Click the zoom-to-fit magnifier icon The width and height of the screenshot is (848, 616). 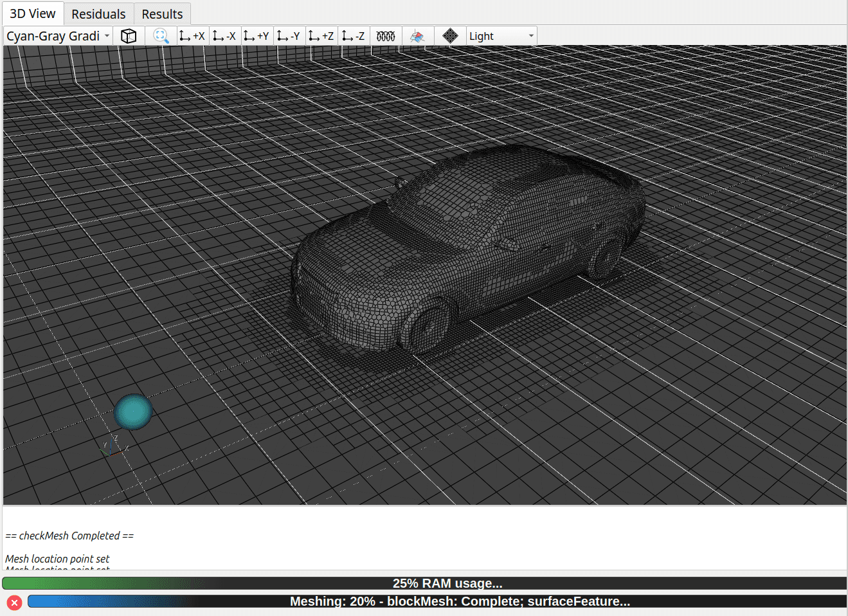(x=161, y=36)
